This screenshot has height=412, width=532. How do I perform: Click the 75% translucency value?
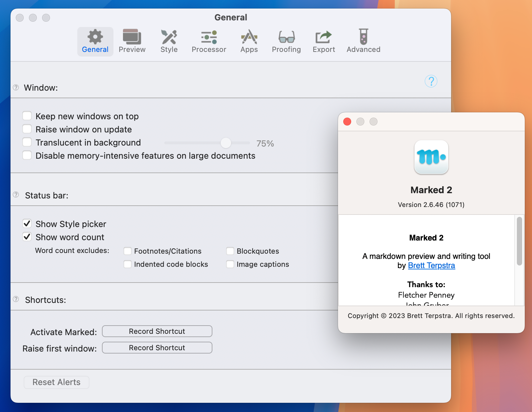[265, 144]
